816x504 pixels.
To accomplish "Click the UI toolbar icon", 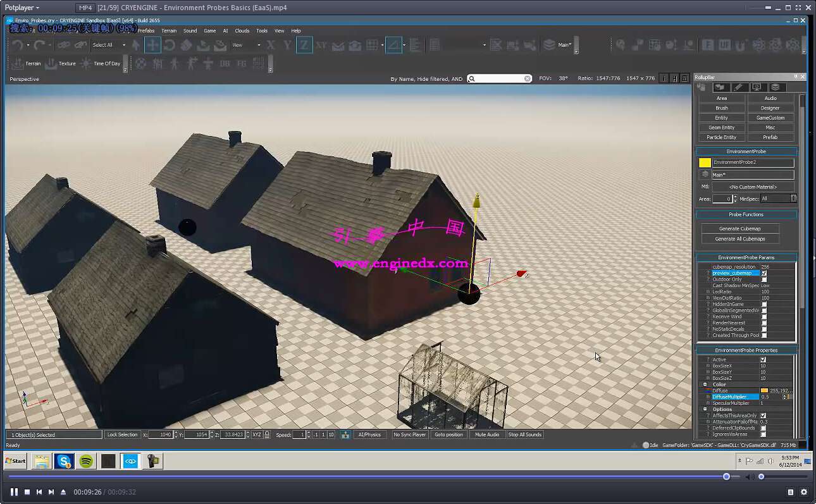I will [x=725, y=45].
